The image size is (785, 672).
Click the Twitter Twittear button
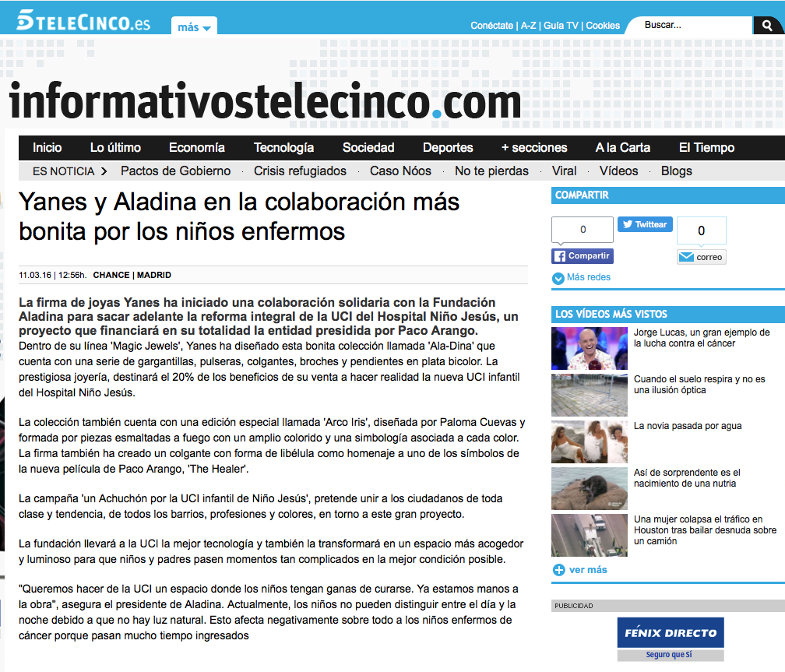645,224
